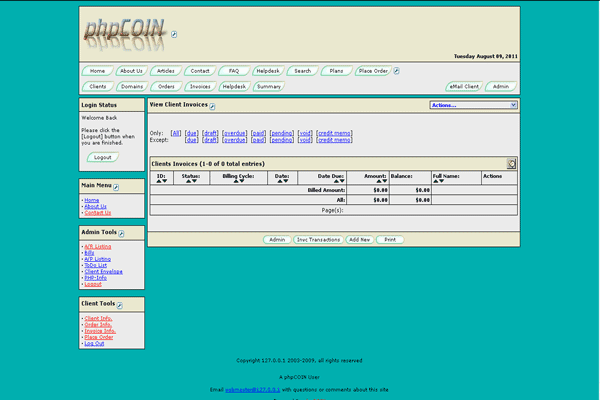Sort Date column ascending with up arrow
Viewport: 600px width, 400px height.
click(x=280, y=181)
